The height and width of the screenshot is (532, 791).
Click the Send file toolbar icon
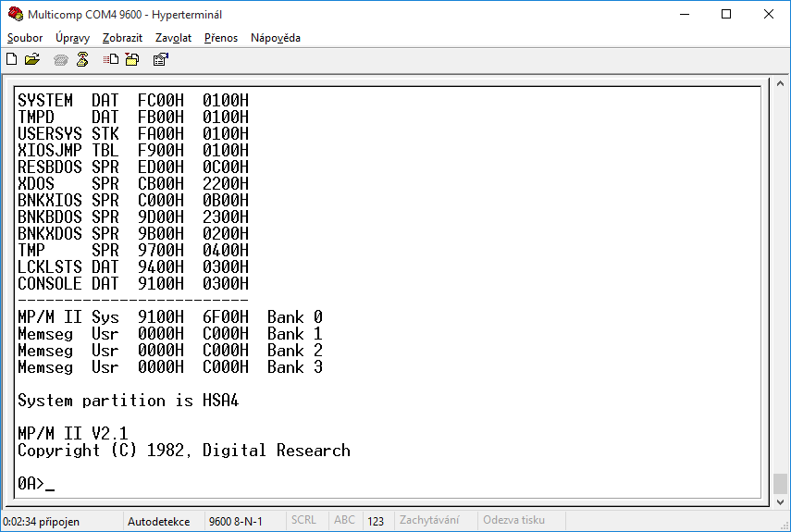coord(111,59)
